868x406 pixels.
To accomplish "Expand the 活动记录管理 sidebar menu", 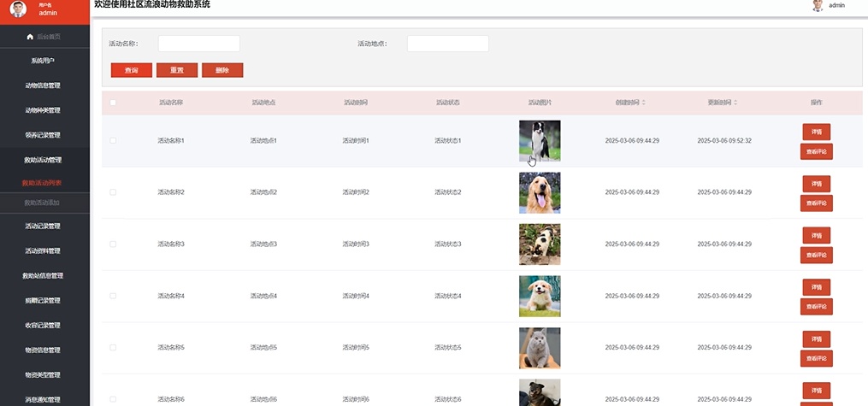I will pos(43,227).
